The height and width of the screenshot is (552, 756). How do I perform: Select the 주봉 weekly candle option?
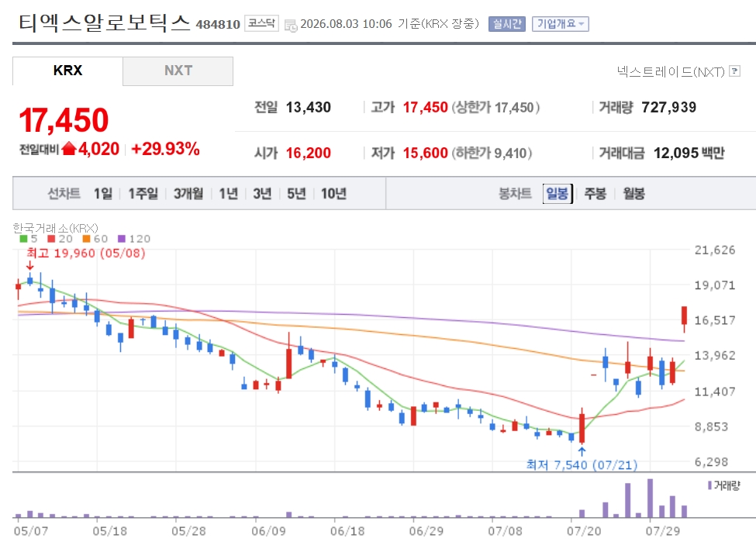click(x=595, y=193)
